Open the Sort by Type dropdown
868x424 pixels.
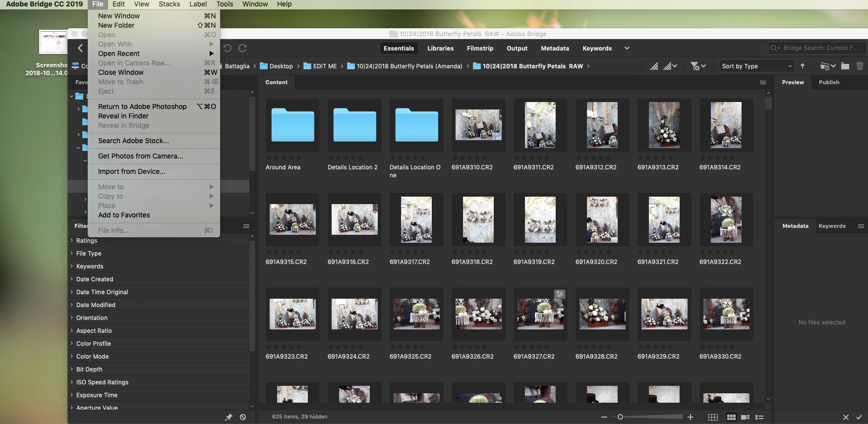(x=757, y=66)
